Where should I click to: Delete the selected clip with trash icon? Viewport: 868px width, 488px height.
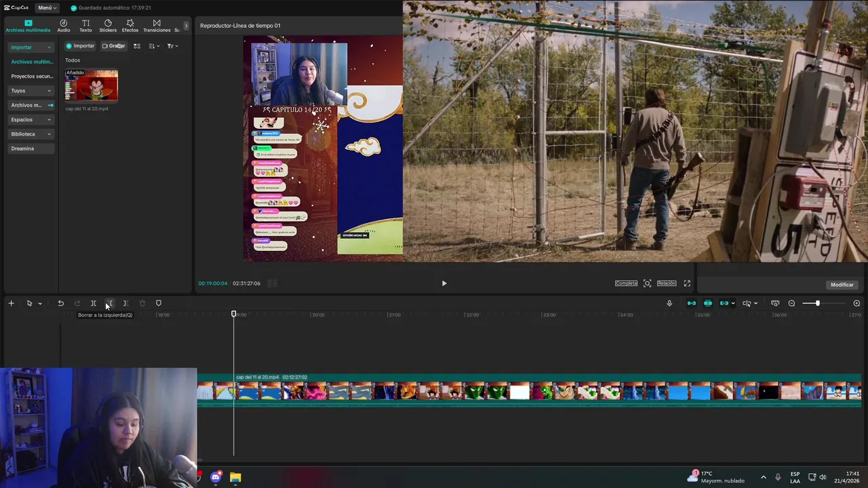pos(142,303)
